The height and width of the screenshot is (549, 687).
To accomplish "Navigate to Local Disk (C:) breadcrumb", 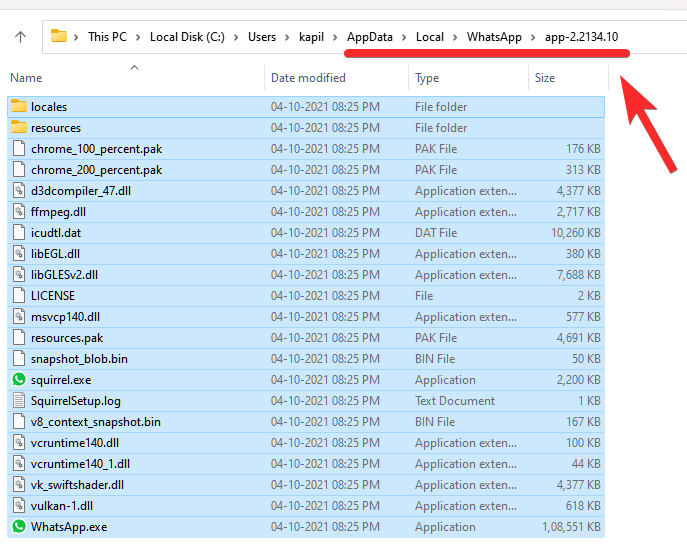I will click(189, 37).
